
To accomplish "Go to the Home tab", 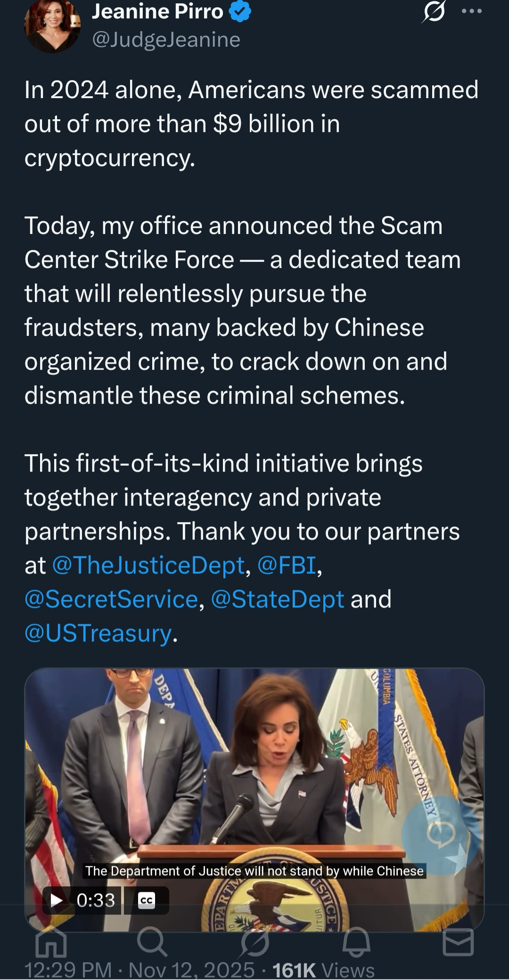I will coord(51,942).
